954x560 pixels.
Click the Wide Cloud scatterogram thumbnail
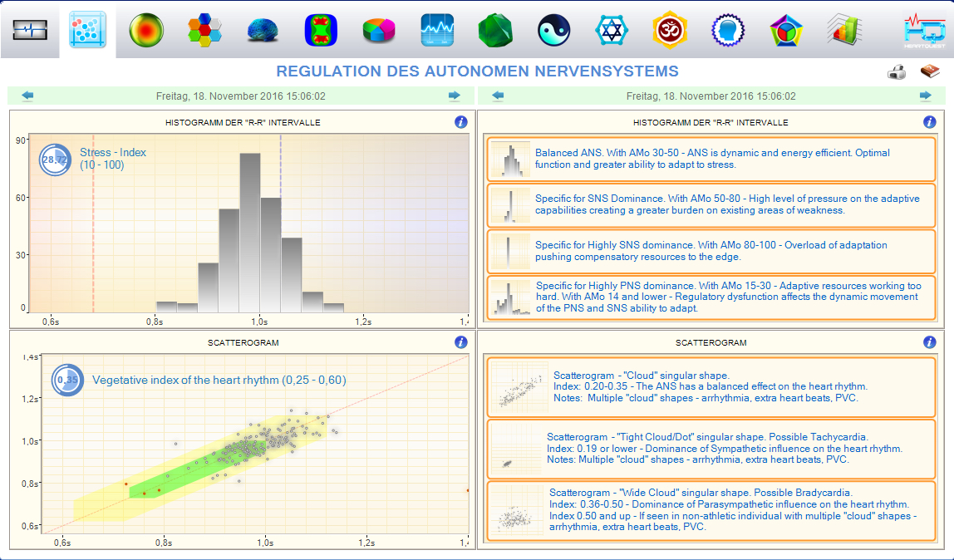tap(517, 510)
